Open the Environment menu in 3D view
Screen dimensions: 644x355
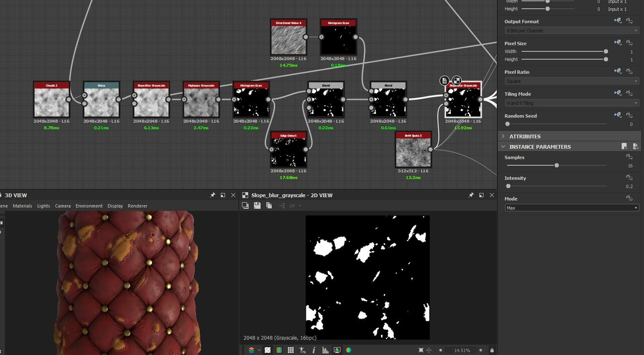coord(89,206)
